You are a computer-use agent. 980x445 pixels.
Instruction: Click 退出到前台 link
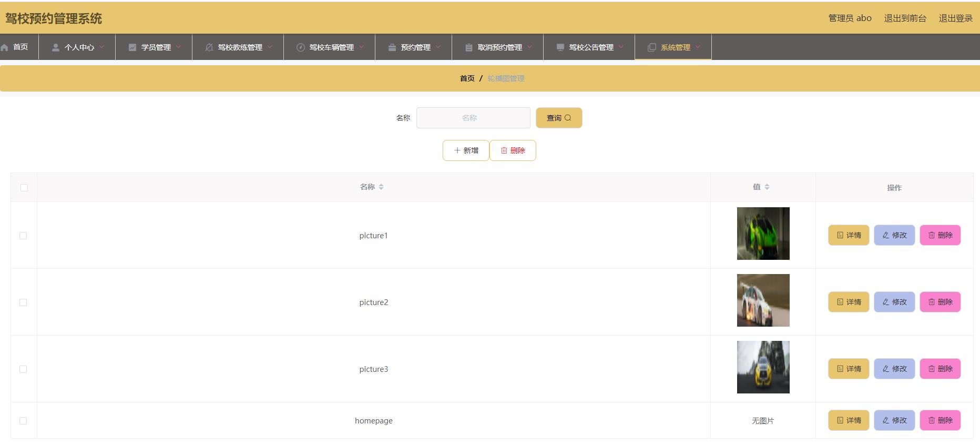pyautogui.click(x=905, y=18)
